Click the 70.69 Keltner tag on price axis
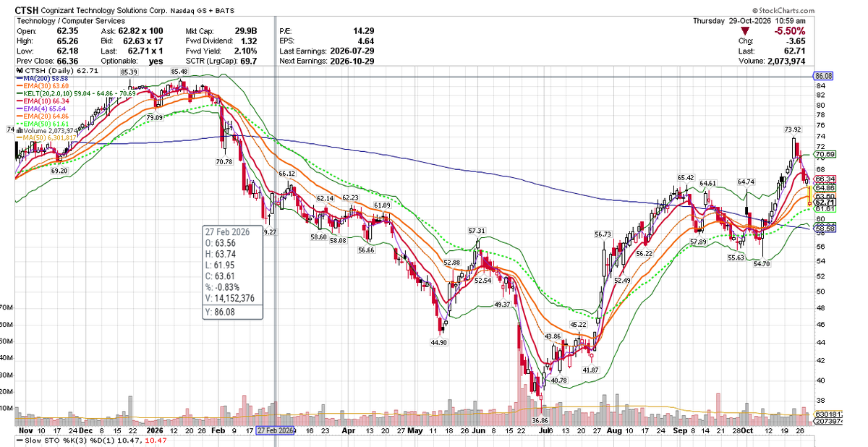Screen dimensions: 868x447 pyautogui.click(x=825, y=154)
